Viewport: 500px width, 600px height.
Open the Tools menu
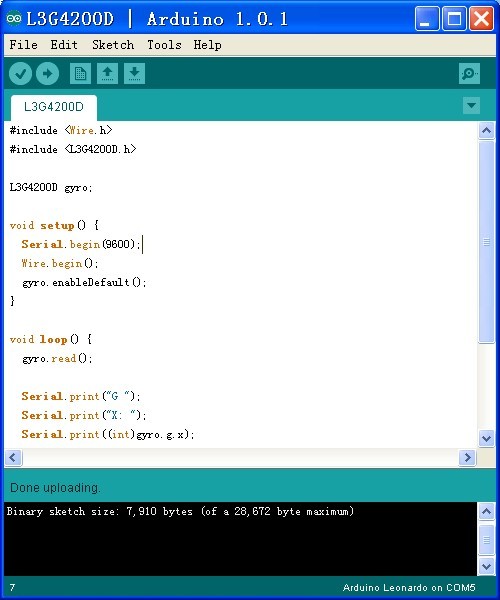(x=164, y=45)
